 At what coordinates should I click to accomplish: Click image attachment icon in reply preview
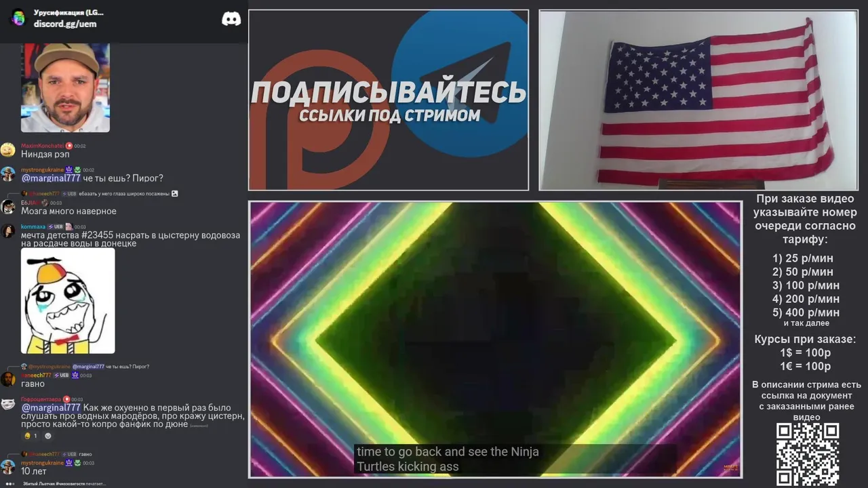click(174, 193)
